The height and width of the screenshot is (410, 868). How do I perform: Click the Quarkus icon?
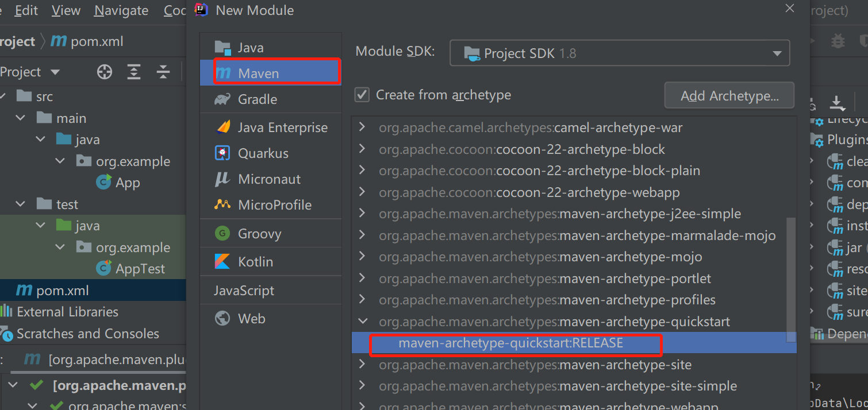222,153
